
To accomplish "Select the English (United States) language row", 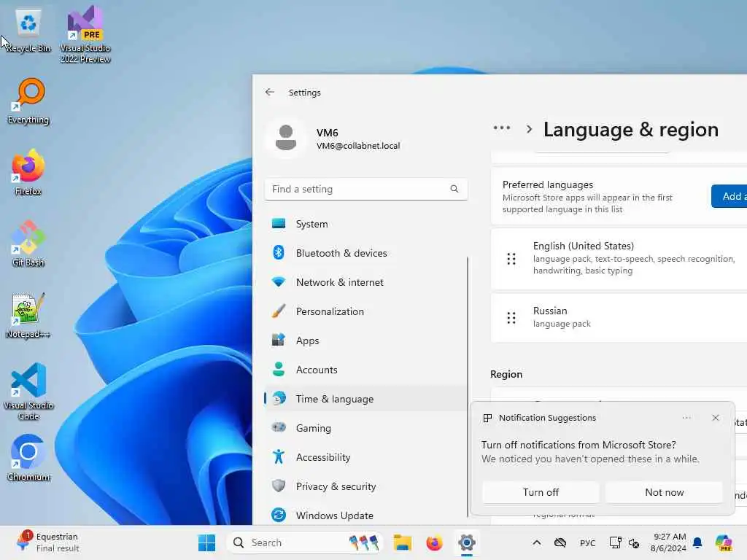I will tap(619, 259).
